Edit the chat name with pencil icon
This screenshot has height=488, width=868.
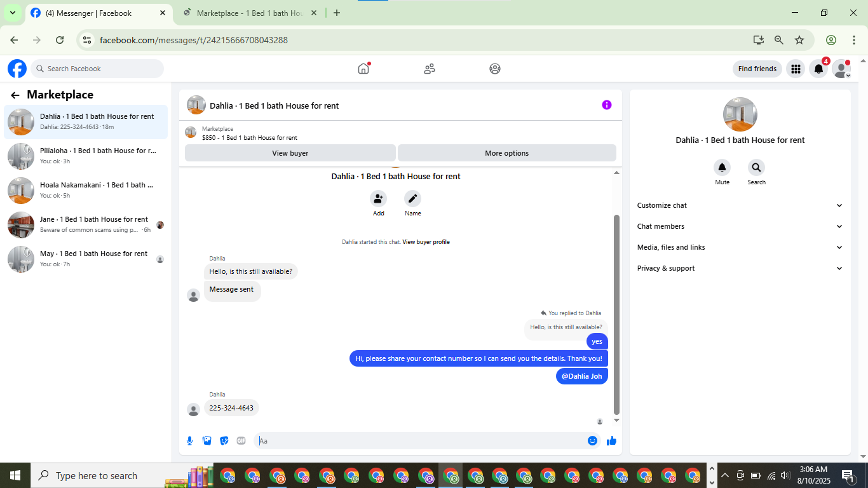click(413, 199)
